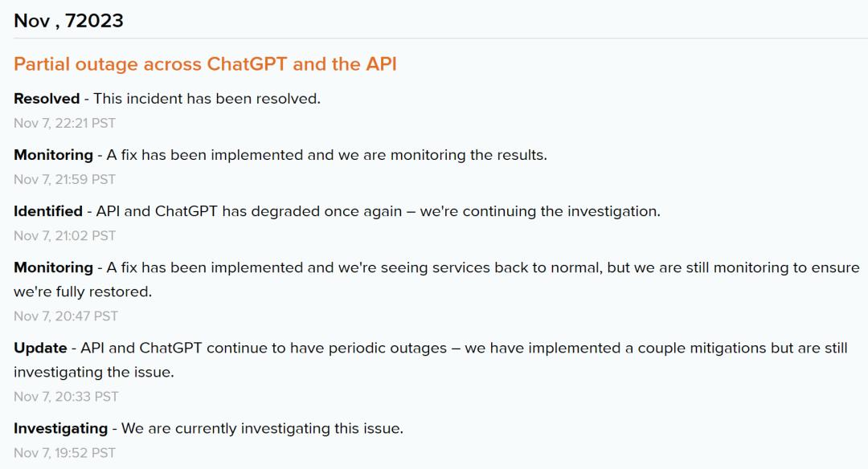Click the Nov 7, 21:59 PST timestamp
868x469 pixels.
64,179
